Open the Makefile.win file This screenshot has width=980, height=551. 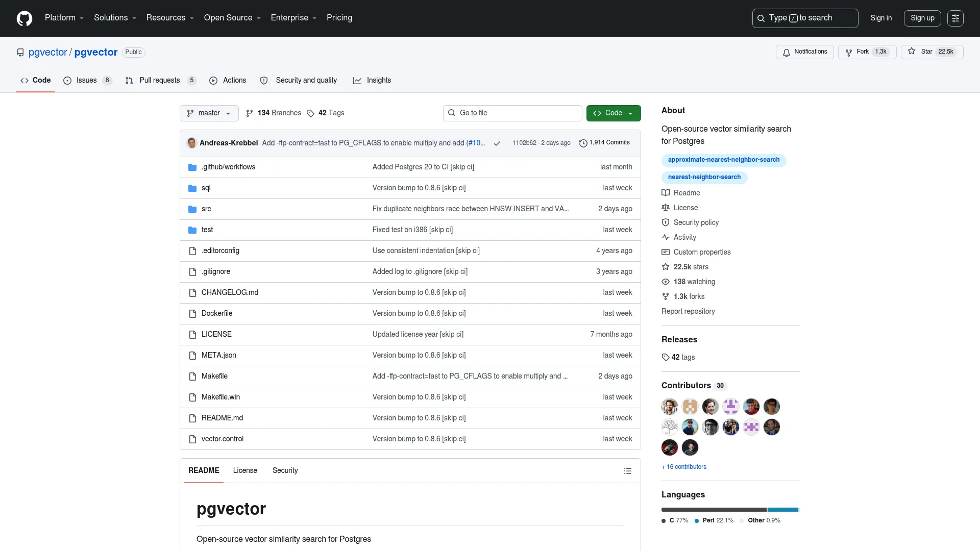coord(220,397)
